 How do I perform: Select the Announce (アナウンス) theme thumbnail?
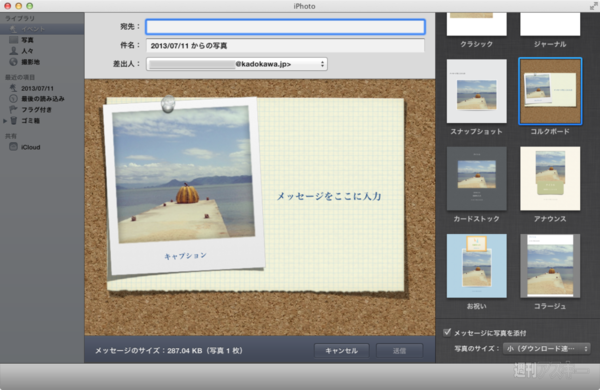pyautogui.click(x=550, y=178)
